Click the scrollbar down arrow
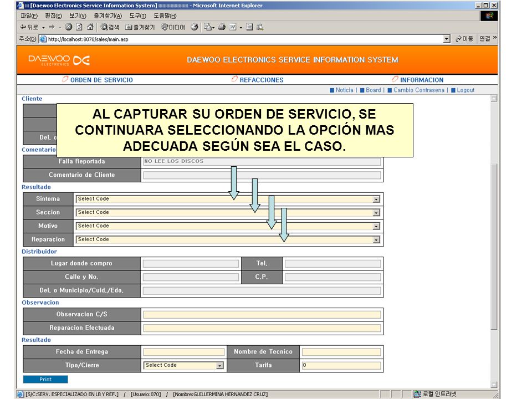Viewport: 532px width, 399px height. coord(494,385)
